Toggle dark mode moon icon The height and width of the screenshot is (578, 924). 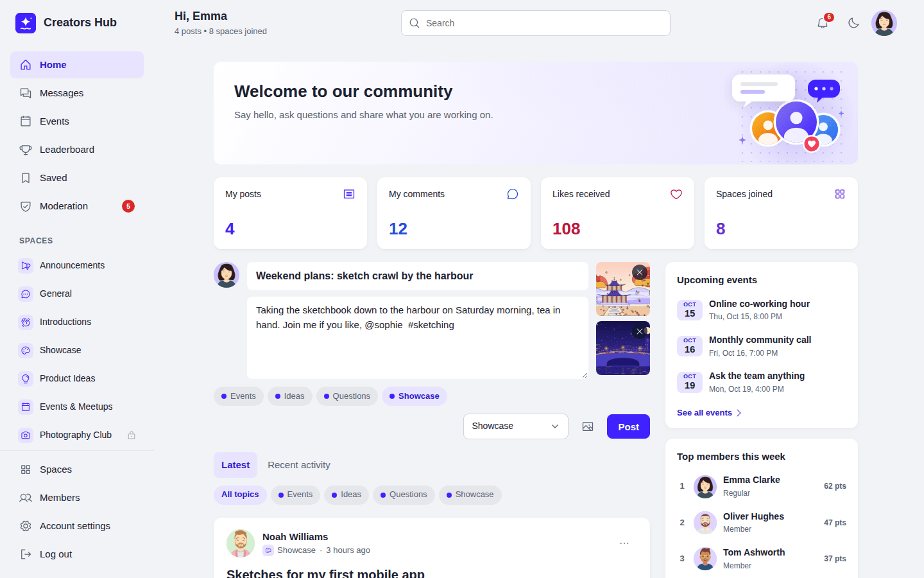(x=853, y=23)
